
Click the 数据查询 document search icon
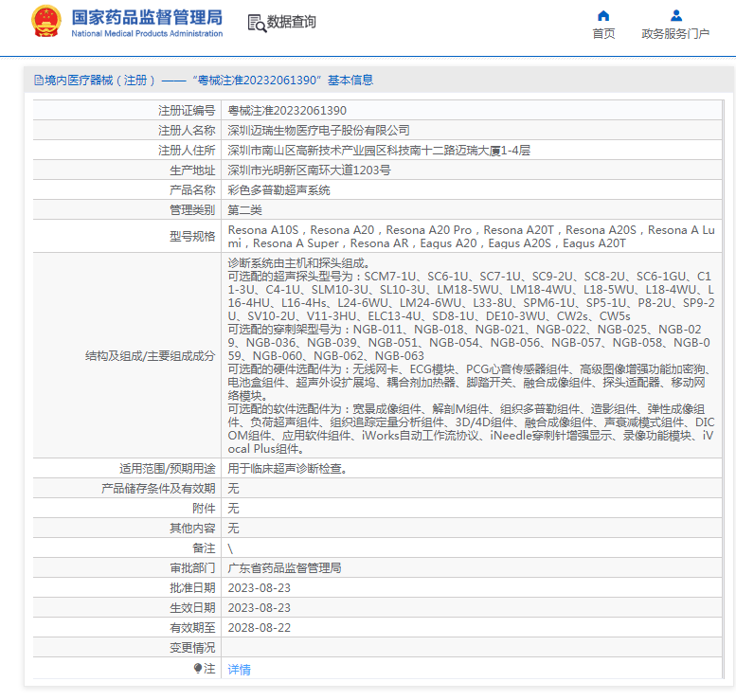pos(256,22)
